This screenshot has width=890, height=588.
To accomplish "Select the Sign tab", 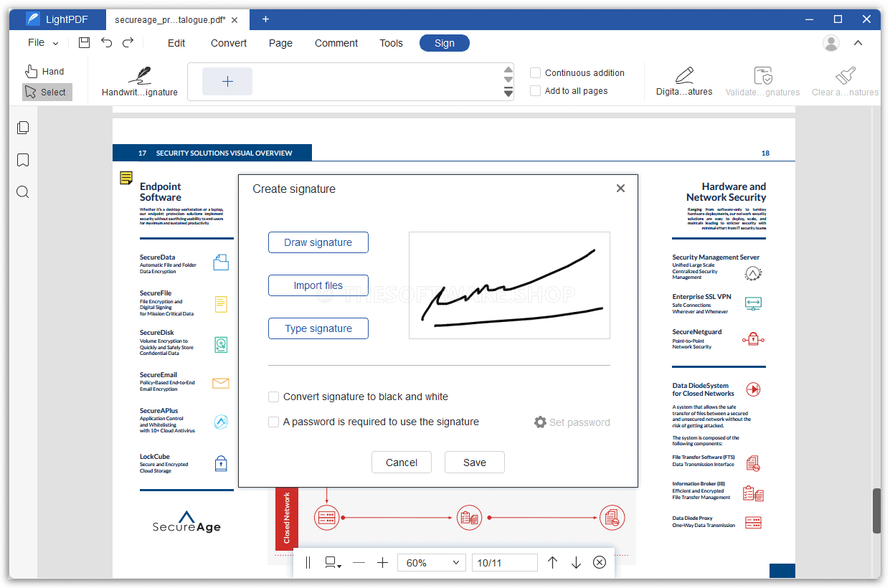I will pos(445,43).
